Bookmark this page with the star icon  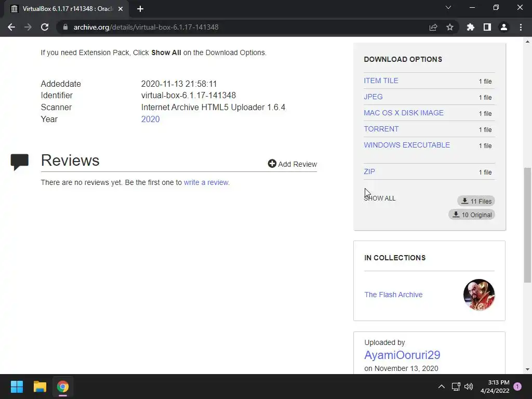tap(450, 27)
